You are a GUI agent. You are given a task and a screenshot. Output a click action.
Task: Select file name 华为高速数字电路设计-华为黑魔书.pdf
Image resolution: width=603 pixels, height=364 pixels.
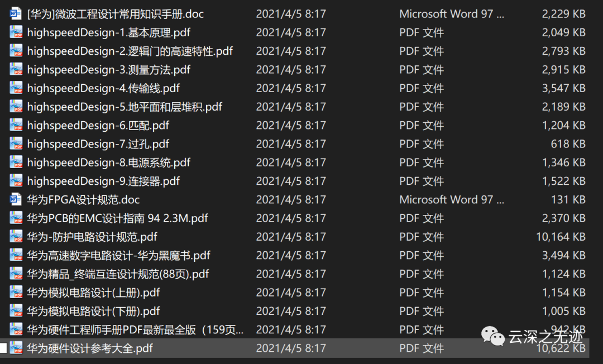point(118,255)
